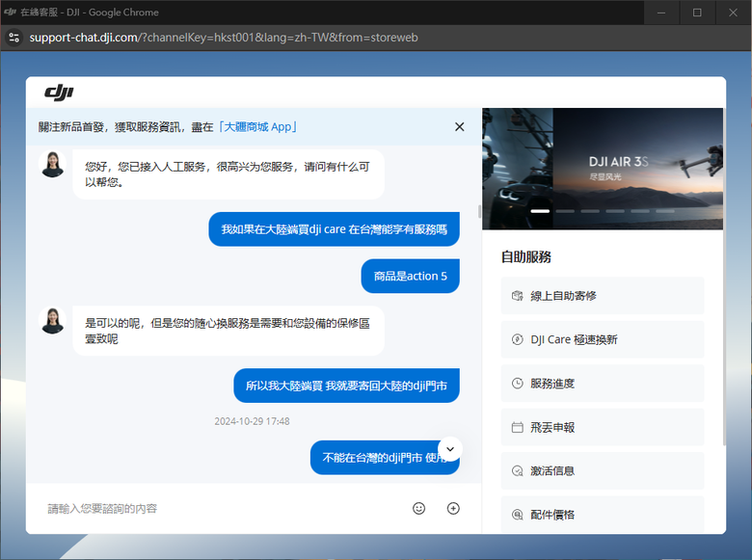Click the 自助服務 section heading
The width and height of the screenshot is (752, 560).
click(526, 257)
